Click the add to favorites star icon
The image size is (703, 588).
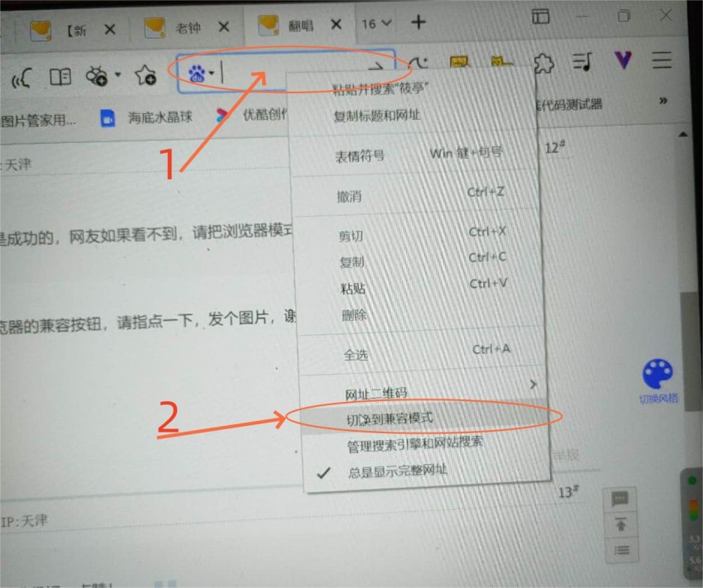pos(146,77)
